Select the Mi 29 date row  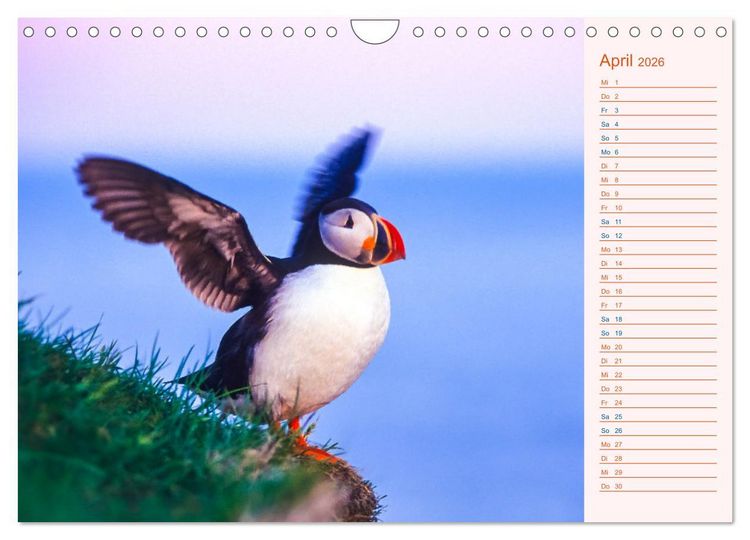[x=658, y=472]
